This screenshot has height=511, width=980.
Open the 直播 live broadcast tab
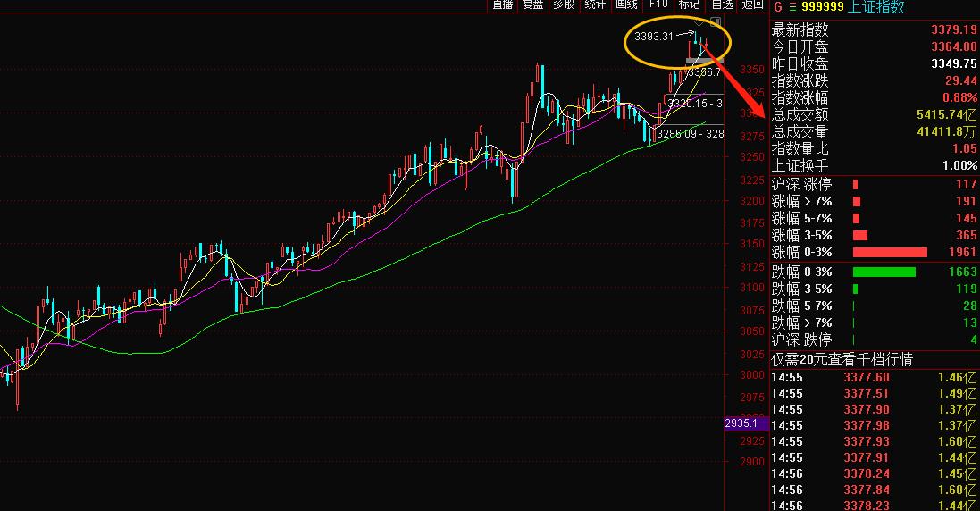click(x=502, y=5)
